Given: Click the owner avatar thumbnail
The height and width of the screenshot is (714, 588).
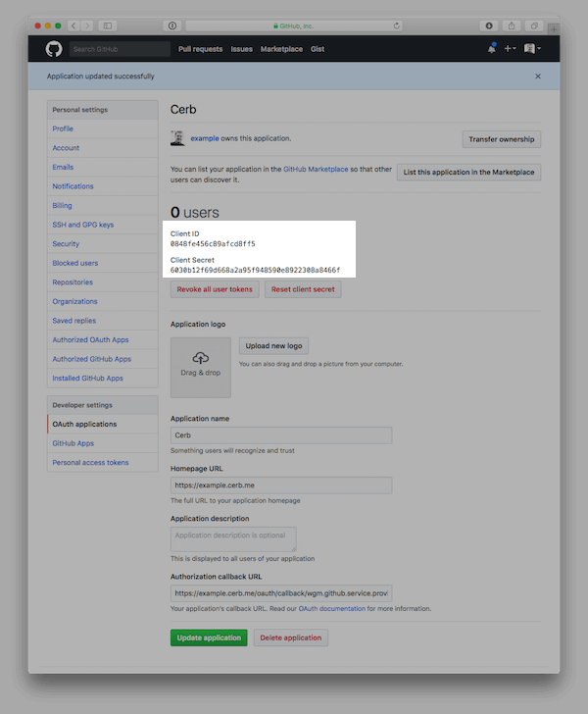Looking at the screenshot, I should (177, 138).
